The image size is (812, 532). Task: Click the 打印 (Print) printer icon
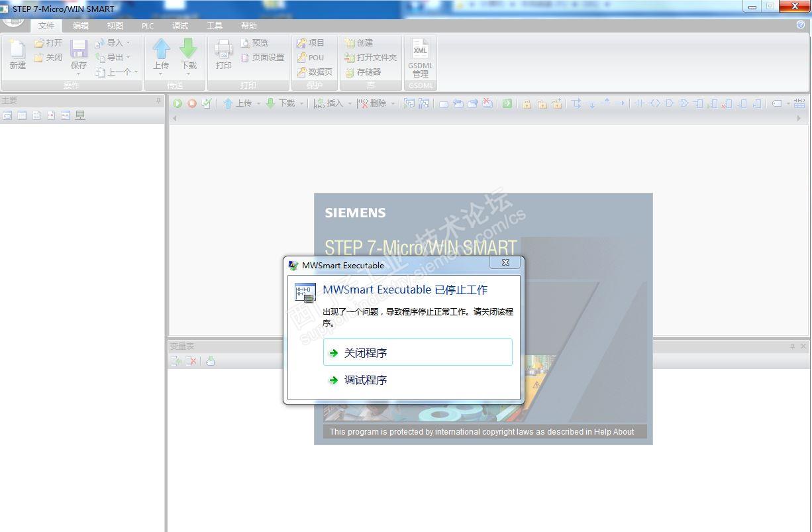[223, 48]
